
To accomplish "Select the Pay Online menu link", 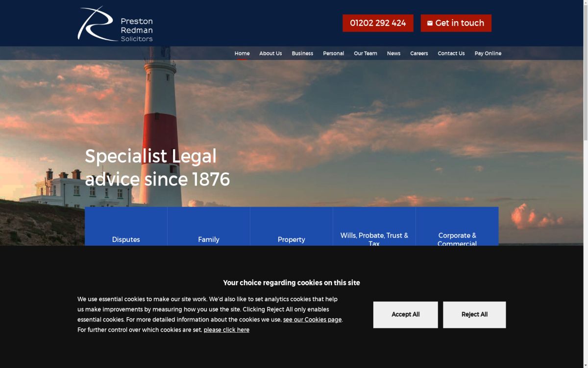I will [488, 53].
